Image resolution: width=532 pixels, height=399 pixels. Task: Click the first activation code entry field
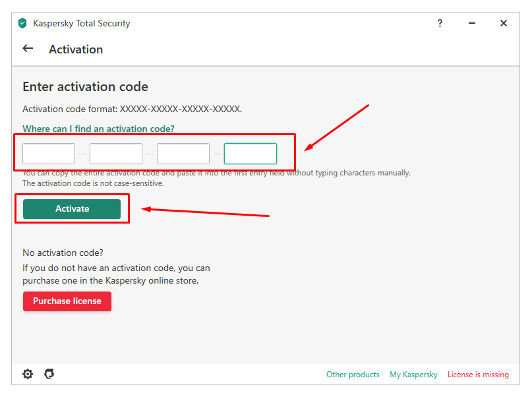pyautogui.click(x=49, y=154)
